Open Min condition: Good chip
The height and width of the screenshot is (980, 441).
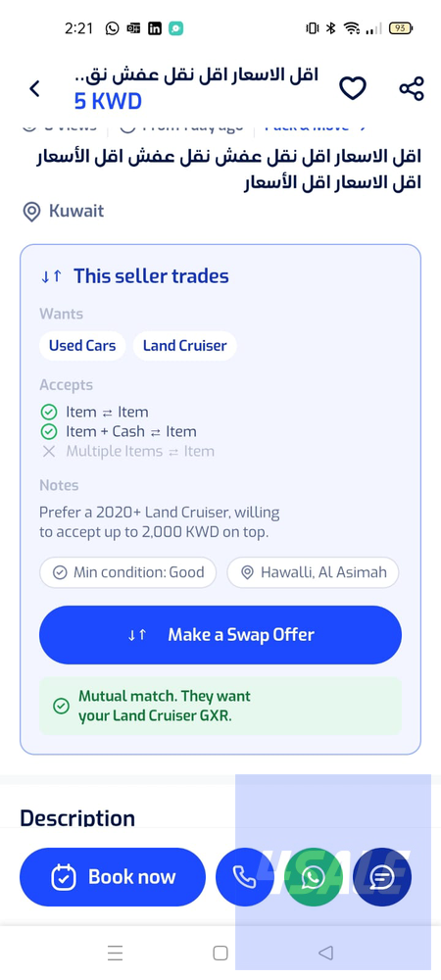(x=128, y=572)
